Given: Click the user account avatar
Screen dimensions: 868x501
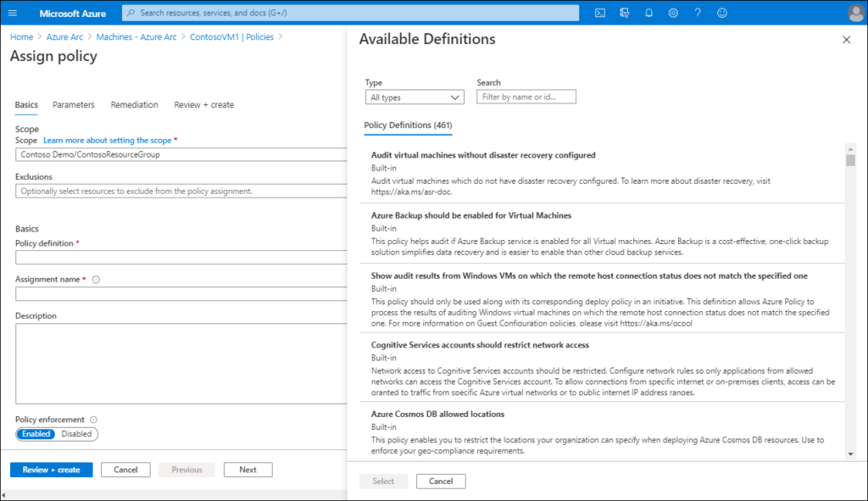Looking at the screenshot, I should pyautogui.click(x=854, y=13).
